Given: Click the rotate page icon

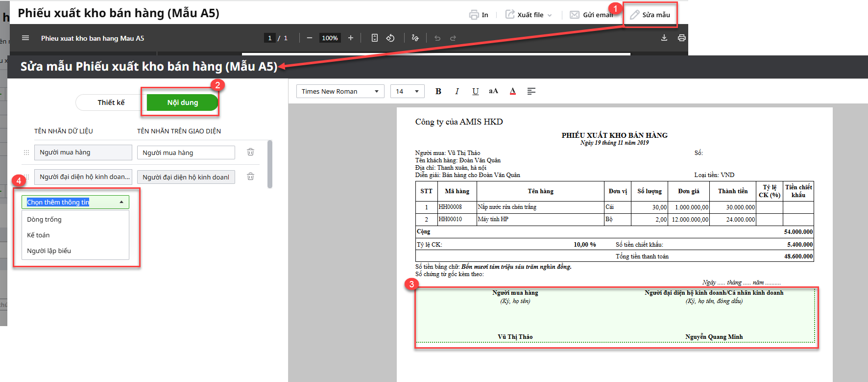Looking at the screenshot, I should [x=390, y=38].
